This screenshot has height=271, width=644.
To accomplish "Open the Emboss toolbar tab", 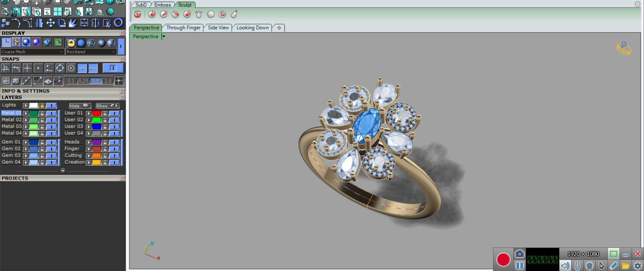I will [162, 5].
